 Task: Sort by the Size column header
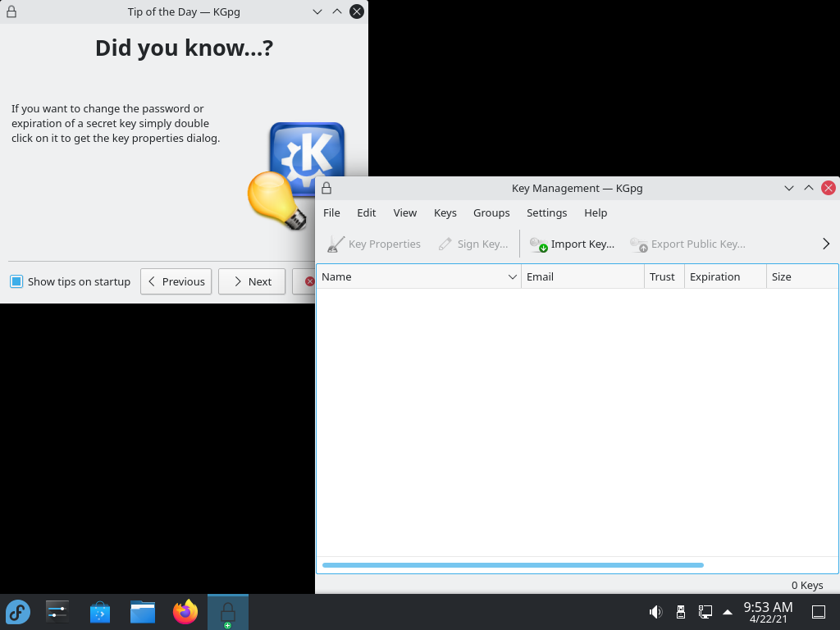tap(802, 277)
